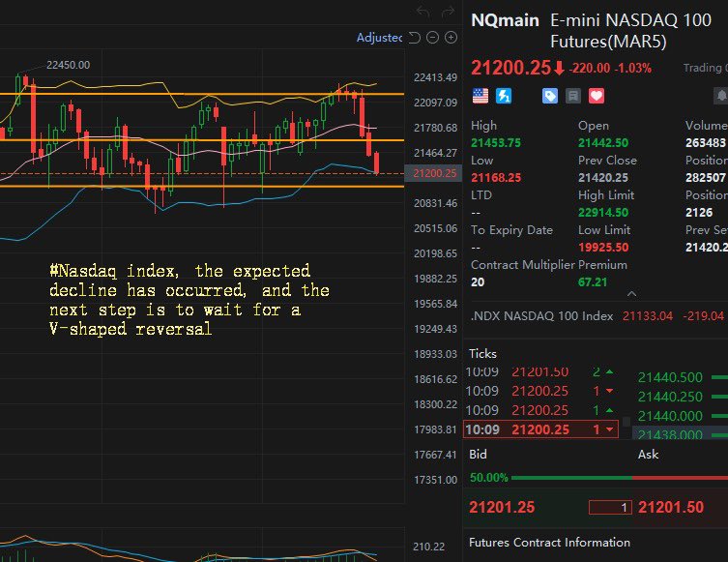
Task: Click the bell alert icon
Action: click(721, 96)
